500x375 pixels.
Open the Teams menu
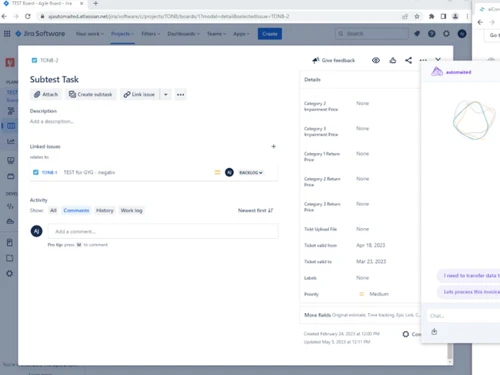point(216,34)
